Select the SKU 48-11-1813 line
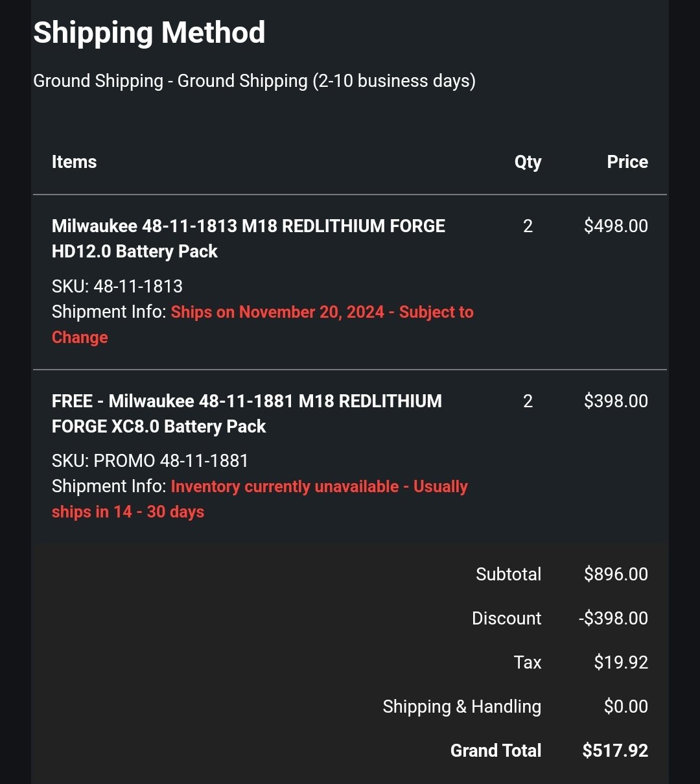Image resolution: width=700 pixels, height=784 pixels. 117,286
